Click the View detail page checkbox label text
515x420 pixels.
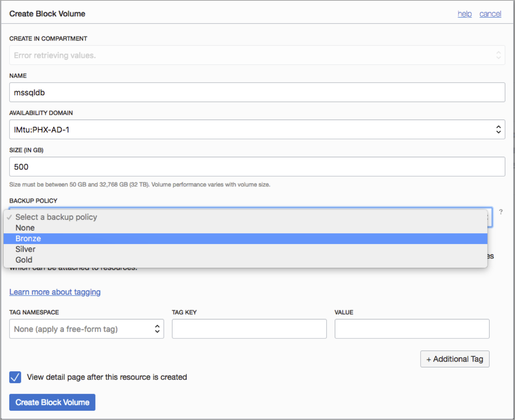pyautogui.click(x=107, y=377)
